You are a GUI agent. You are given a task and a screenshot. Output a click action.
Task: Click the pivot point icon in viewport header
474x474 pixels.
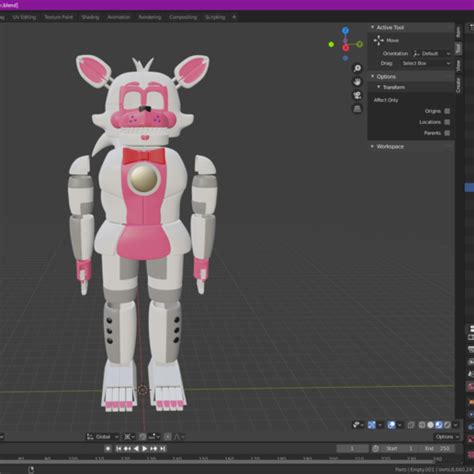click(129, 437)
